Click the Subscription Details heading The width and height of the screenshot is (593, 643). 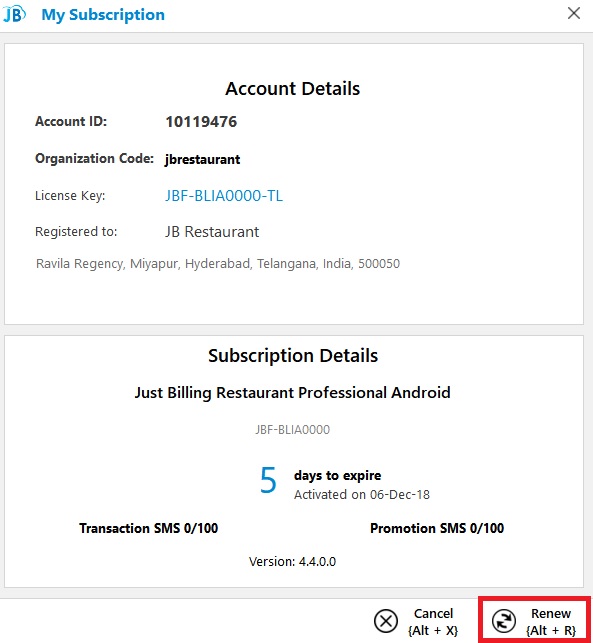tap(293, 356)
